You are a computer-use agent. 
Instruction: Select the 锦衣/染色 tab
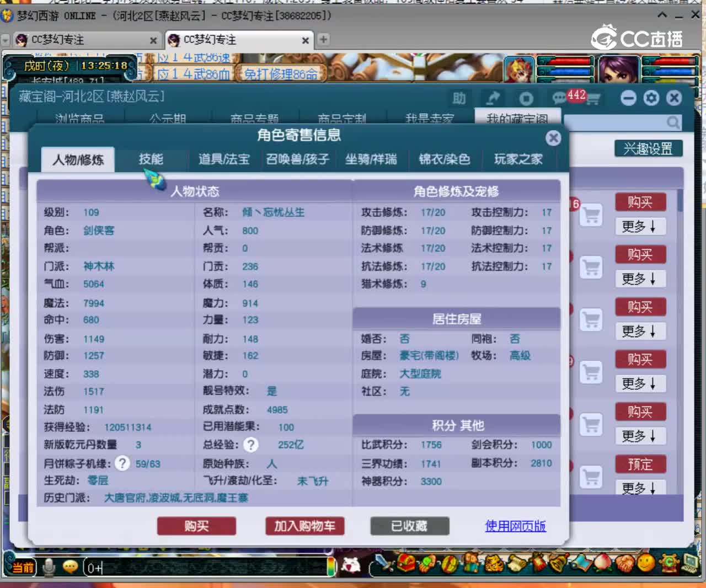(x=444, y=159)
